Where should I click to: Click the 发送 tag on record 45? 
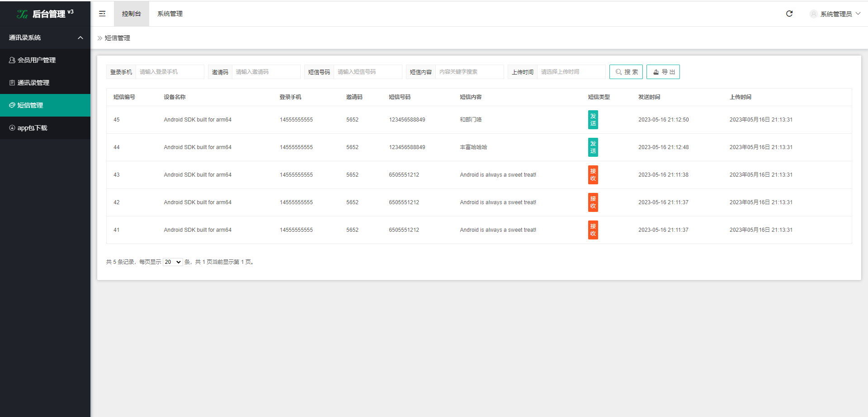pyautogui.click(x=593, y=120)
